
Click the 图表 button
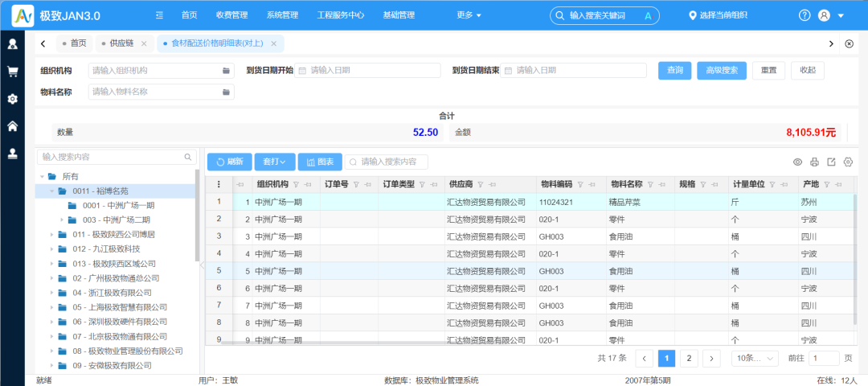coord(320,162)
